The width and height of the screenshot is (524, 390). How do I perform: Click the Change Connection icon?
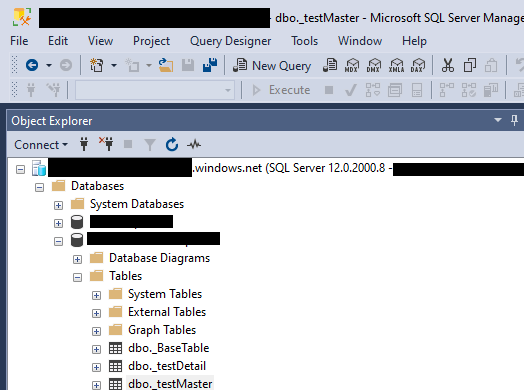(53, 90)
